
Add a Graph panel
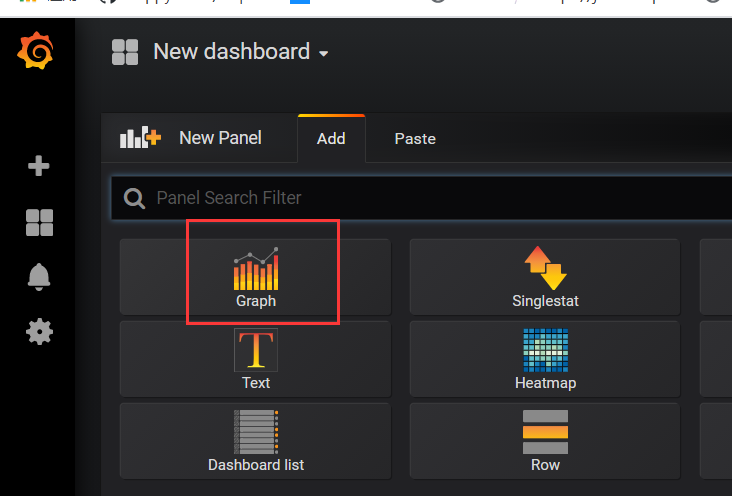coord(255,277)
